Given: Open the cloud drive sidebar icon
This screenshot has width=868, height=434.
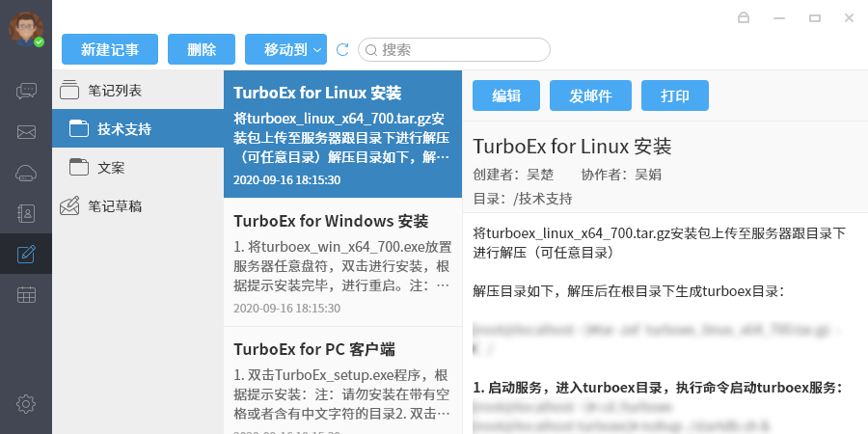Looking at the screenshot, I should click(26, 173).
